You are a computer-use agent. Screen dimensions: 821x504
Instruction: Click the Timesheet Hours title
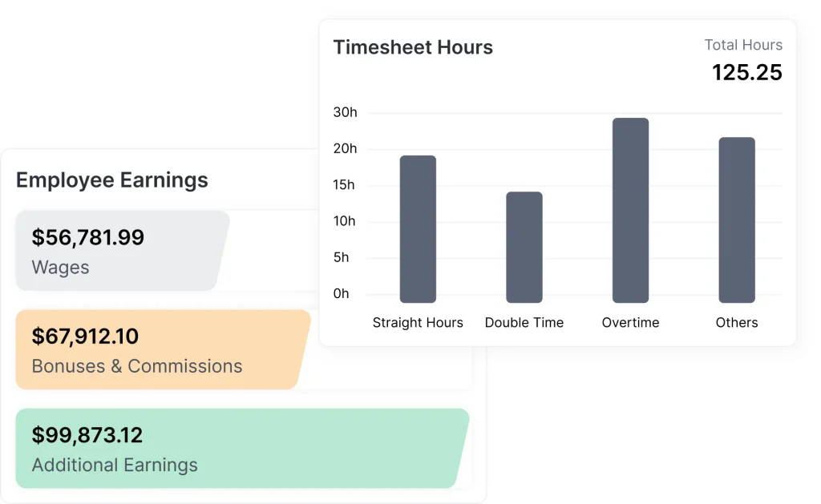coord(413,47)
